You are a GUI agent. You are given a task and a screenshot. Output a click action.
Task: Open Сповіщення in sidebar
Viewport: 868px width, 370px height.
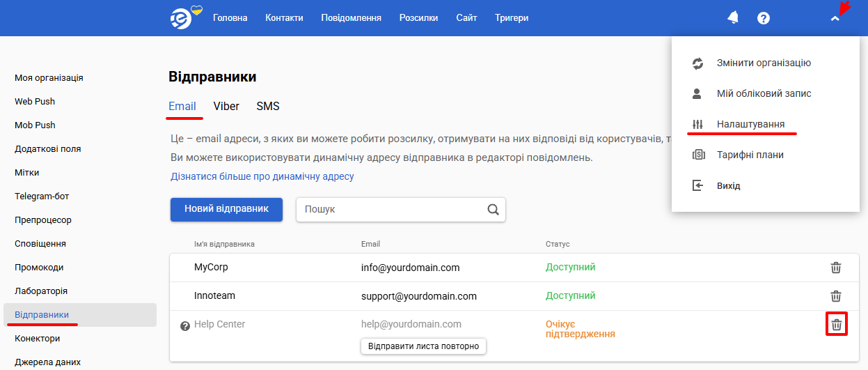coord(40,244)
